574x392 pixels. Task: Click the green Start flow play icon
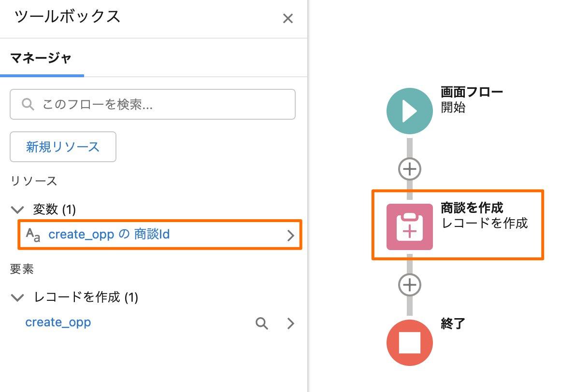[x=410, y=111]
